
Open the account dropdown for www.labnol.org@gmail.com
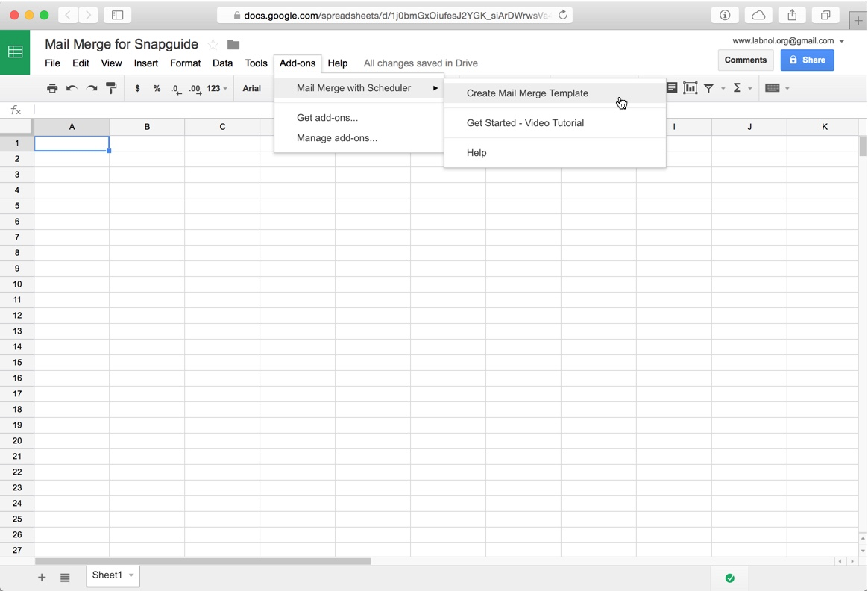(841, 41)
